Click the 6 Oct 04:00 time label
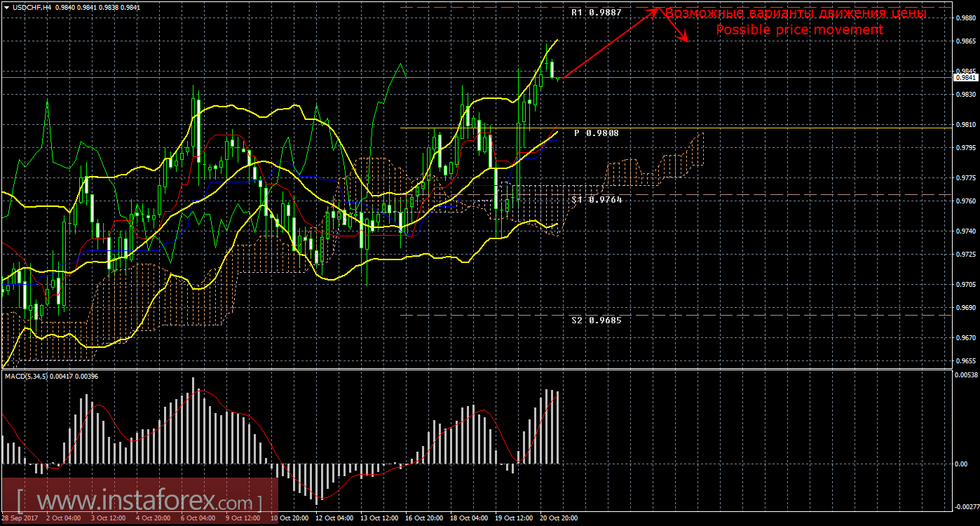The width and height of the screenshot is (980, 526). (x=198, y=518)
